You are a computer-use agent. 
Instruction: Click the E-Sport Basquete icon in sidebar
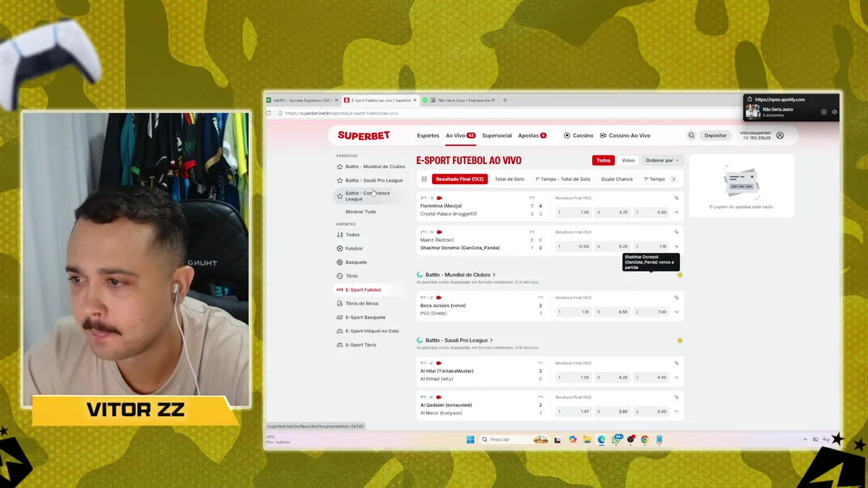[x=340, y=317]
